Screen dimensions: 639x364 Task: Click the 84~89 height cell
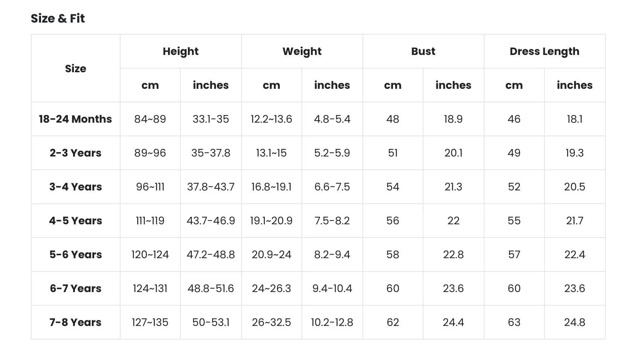(150, 119)
